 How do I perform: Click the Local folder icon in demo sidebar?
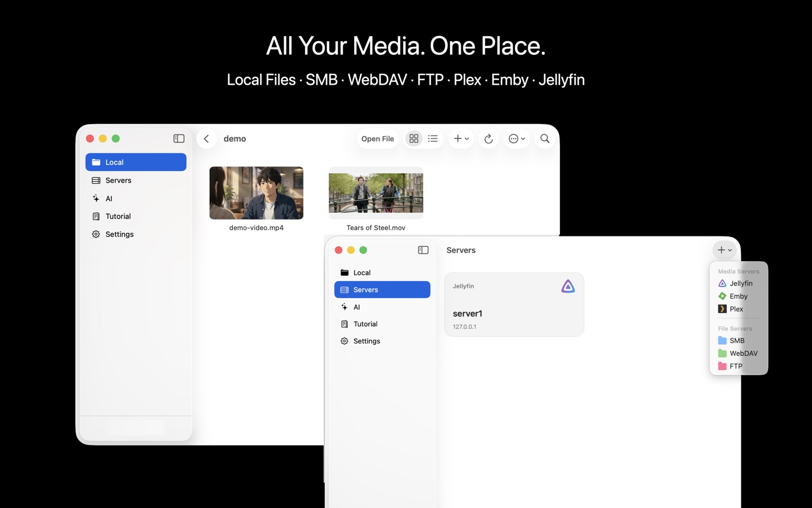coord(96,162)
